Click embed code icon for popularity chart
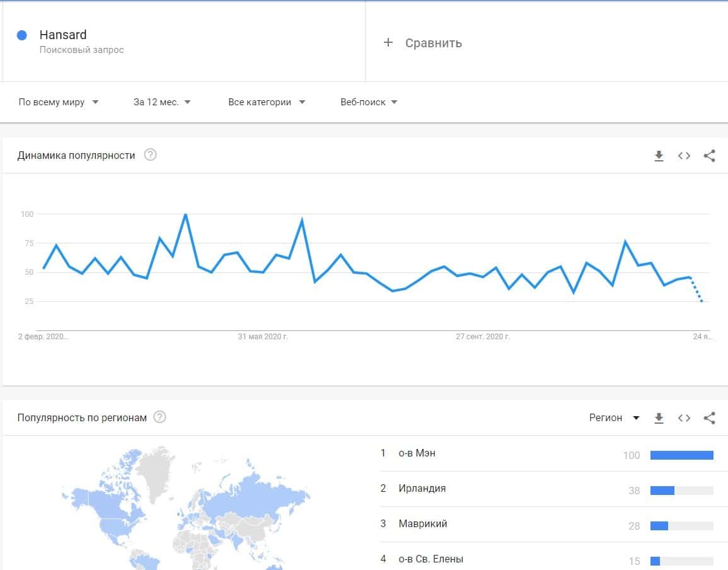Viewport: 728px width, 570px height. 684,156
